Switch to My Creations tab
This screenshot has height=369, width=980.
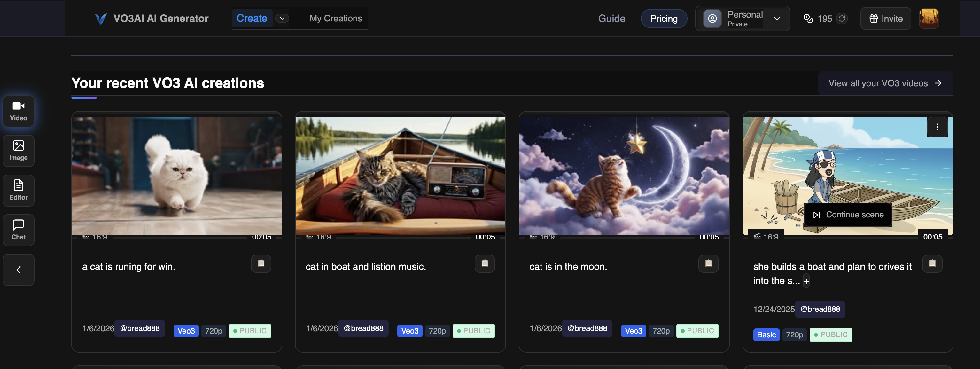click(336, 18)
